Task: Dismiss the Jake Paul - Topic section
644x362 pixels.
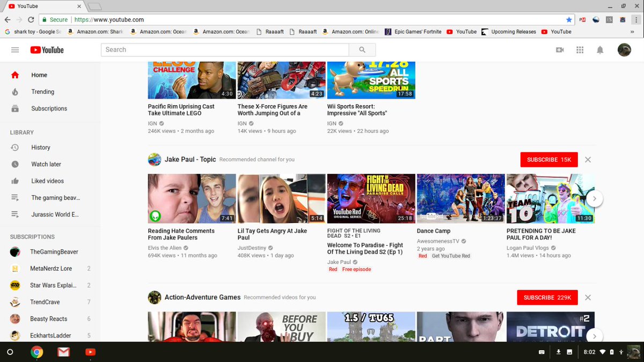Action: (x=588, y=160)
